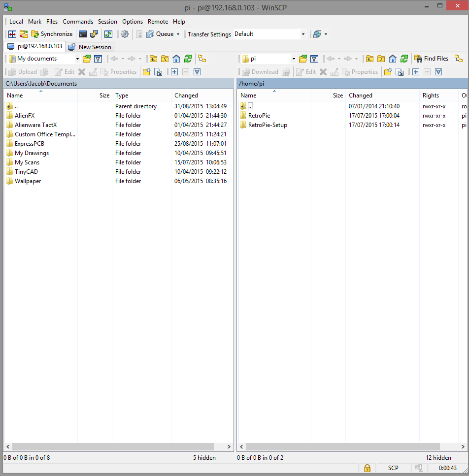Click Compare Directories icon in main toolbar
The image size is (469, 476).
[x=12, y=34]
